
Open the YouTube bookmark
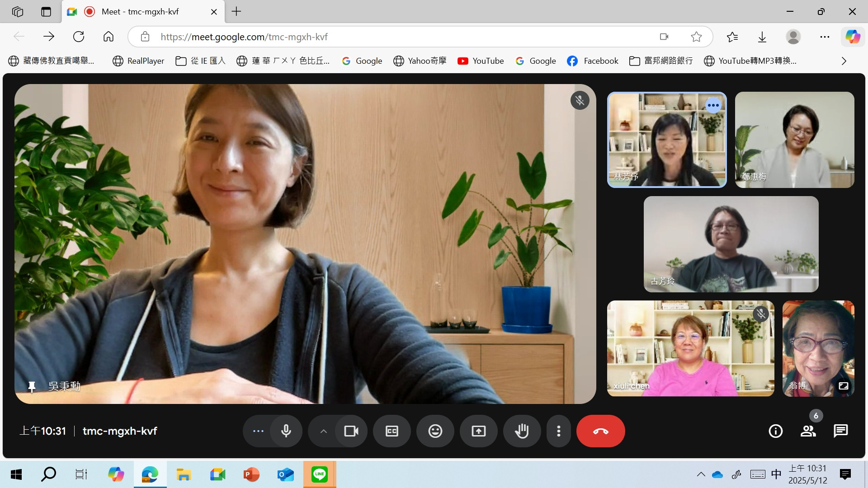[x=481, y=61]
